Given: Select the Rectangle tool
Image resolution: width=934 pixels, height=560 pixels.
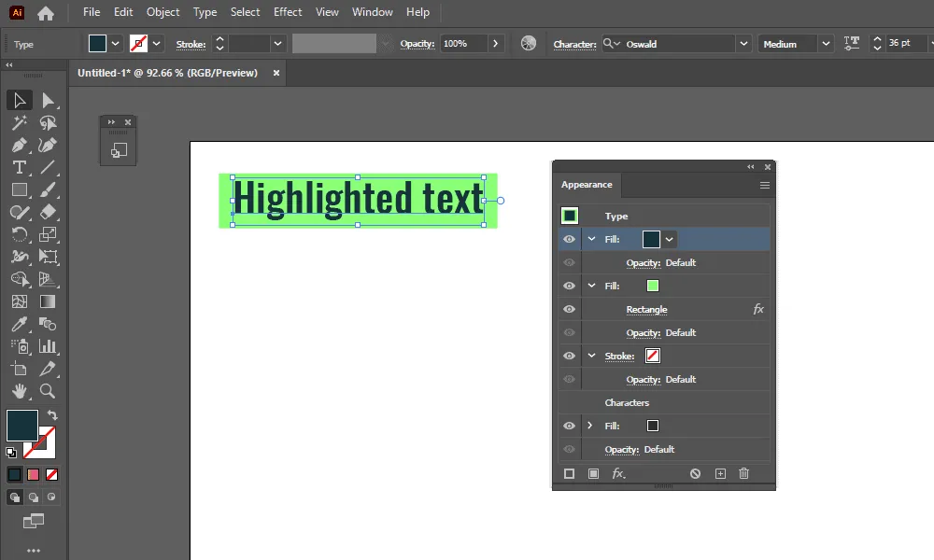Looking at the screenshot, I should (x=19, y=189).
